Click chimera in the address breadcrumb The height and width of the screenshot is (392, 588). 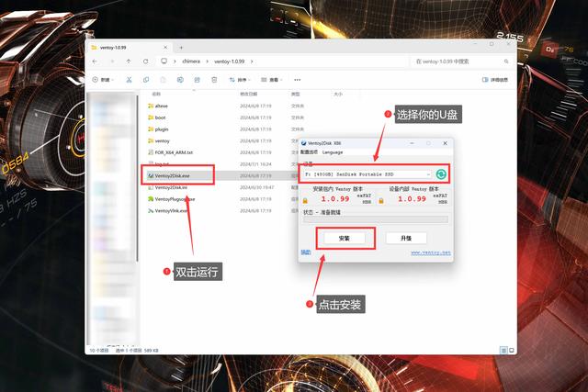(x=191, y=62)
